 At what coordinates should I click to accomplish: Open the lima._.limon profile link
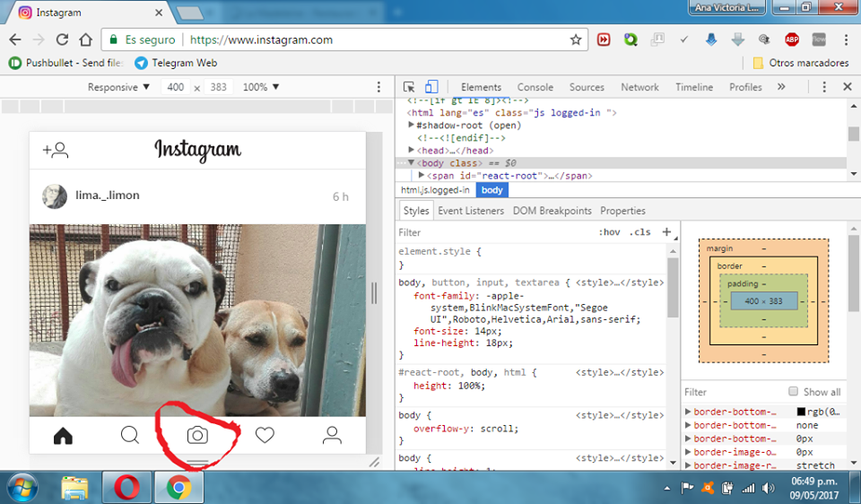108,196
